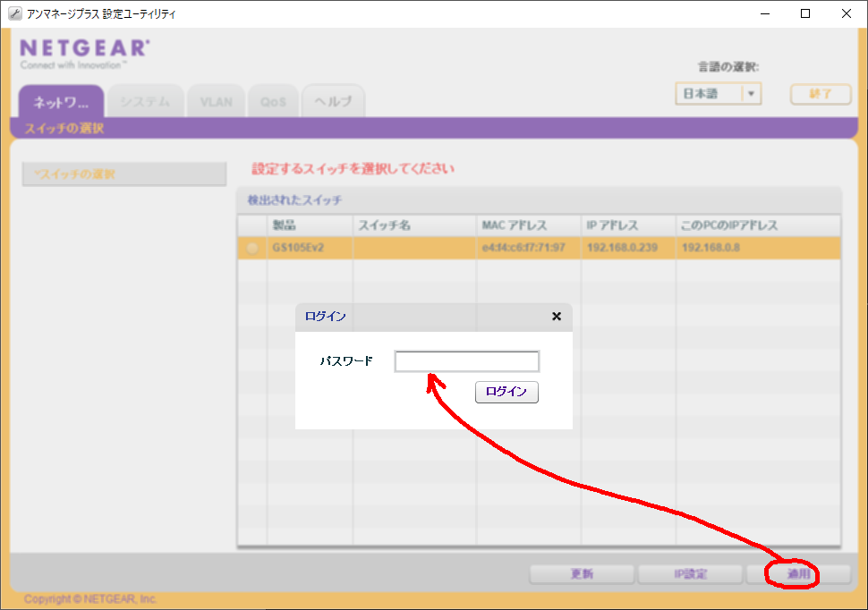Open the ヘルプ tab
Viewport: 868px width, 610px height.
point(333,102)
